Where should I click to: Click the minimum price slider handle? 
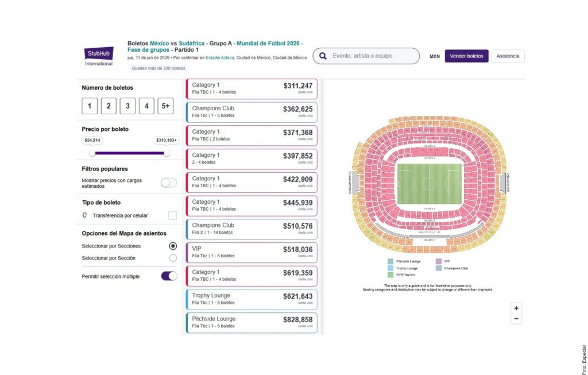tap(92, 153)
